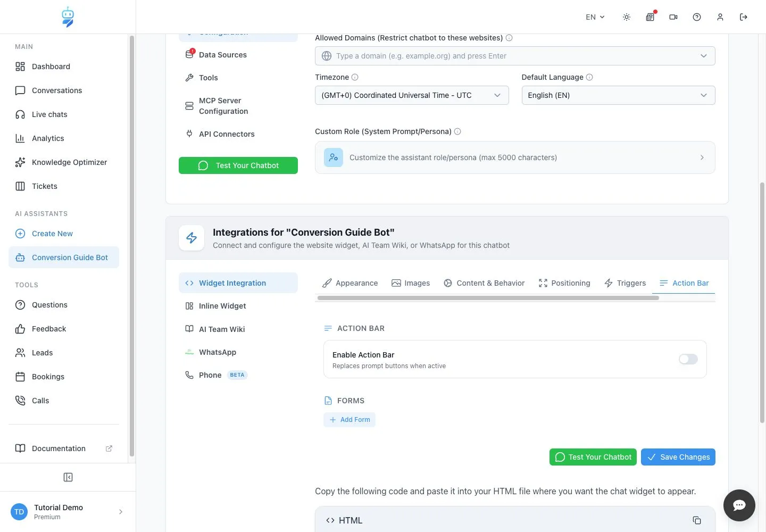Click the light/dark theme sun icon
Image resolution: width=766 pixels, height=532 pixels.
(627, 17)
